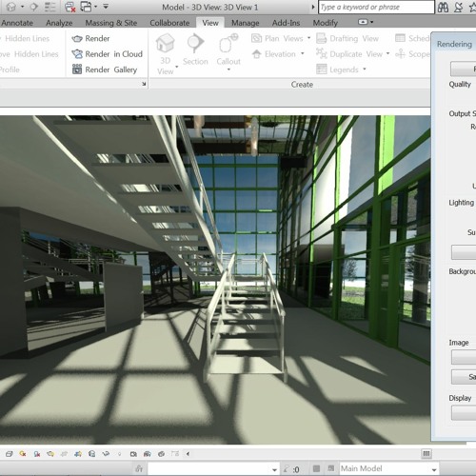The height and width of the screenshot is (476, 476).
Task: Click the ribbon minimize toggle button
Action: 363,22
